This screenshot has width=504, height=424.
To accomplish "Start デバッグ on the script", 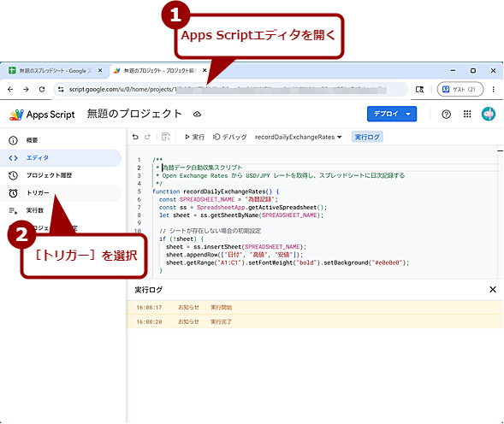I will (230, 137).
